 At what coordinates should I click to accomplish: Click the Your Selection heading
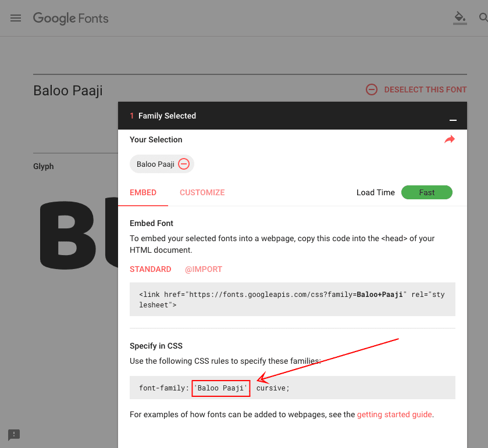156,139
